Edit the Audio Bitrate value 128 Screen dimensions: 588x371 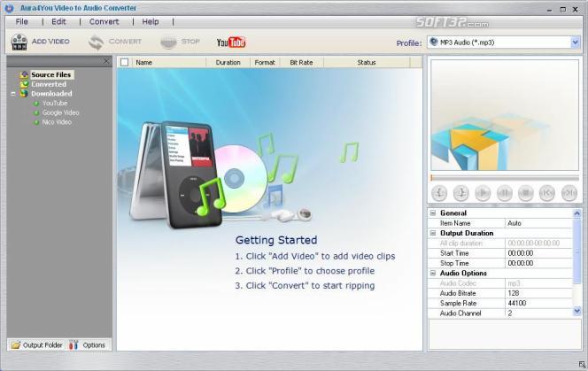tap(539, 293)
